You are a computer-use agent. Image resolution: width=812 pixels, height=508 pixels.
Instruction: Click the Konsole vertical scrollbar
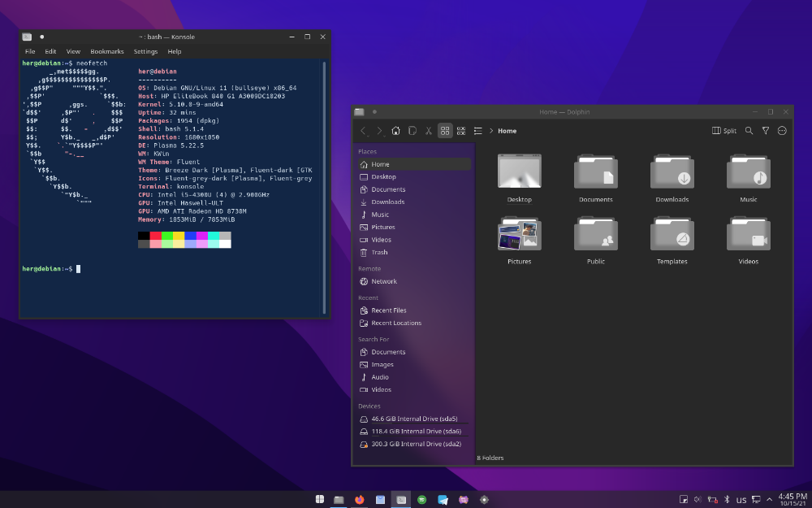[x=324, y=188]
